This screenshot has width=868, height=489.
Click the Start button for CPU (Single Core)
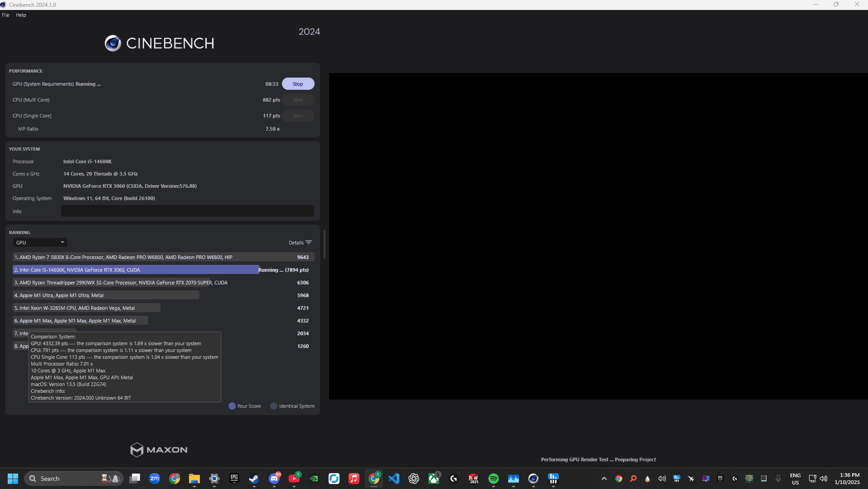pos(298,116)
